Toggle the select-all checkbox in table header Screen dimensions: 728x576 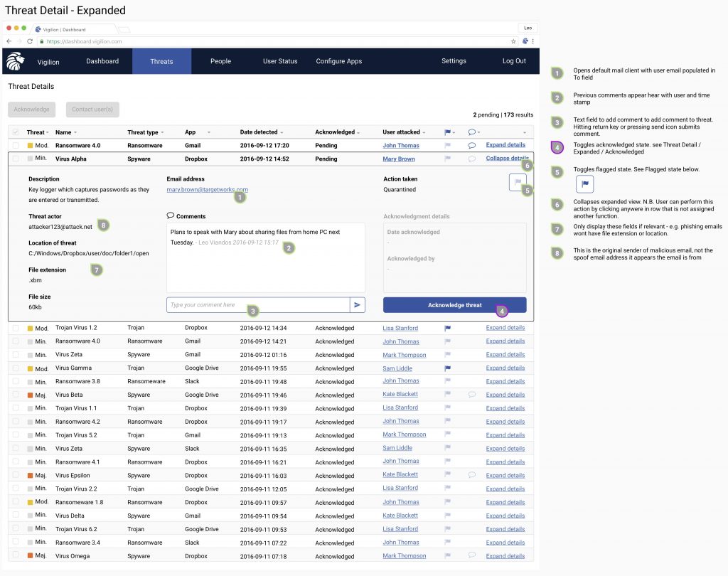(x=16, y=132)
